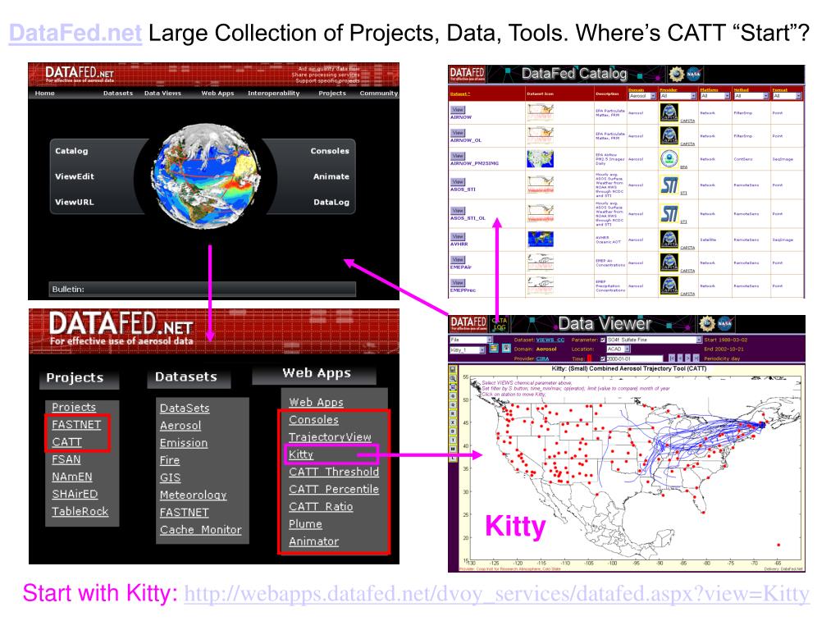The image size is (840, 630).
Task: Click the DATAFED logo in Data Viewer header
Action: [x=468, y=324]
